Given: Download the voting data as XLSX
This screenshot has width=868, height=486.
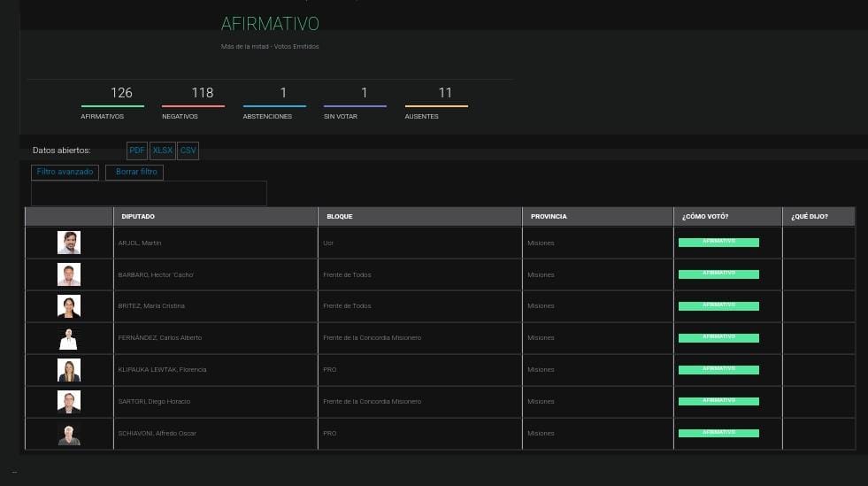Looking at the screenshot, I should point(162,150).
